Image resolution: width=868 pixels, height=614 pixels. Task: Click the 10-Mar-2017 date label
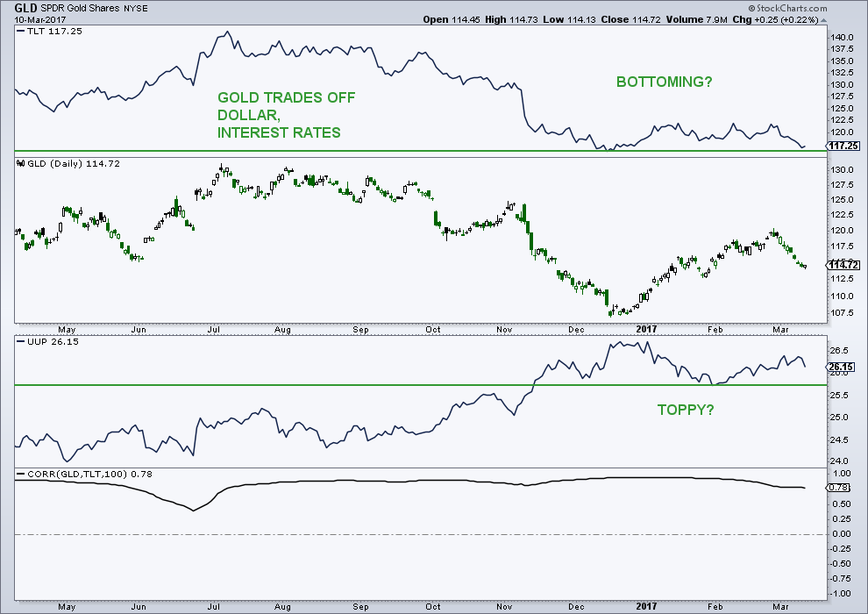(x=39, y=20)
